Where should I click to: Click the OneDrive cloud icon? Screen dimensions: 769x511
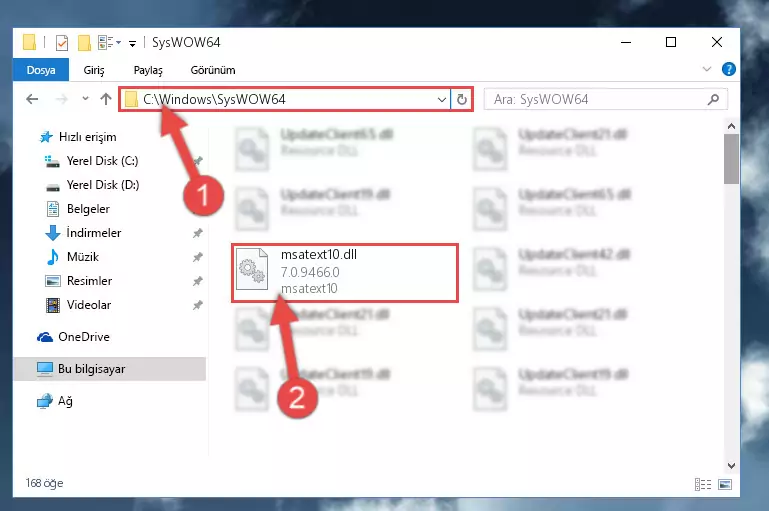point(45,337)
